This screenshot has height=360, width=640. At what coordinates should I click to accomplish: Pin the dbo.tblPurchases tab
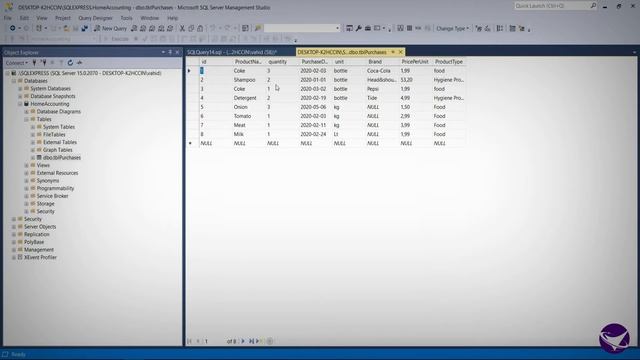393,52
